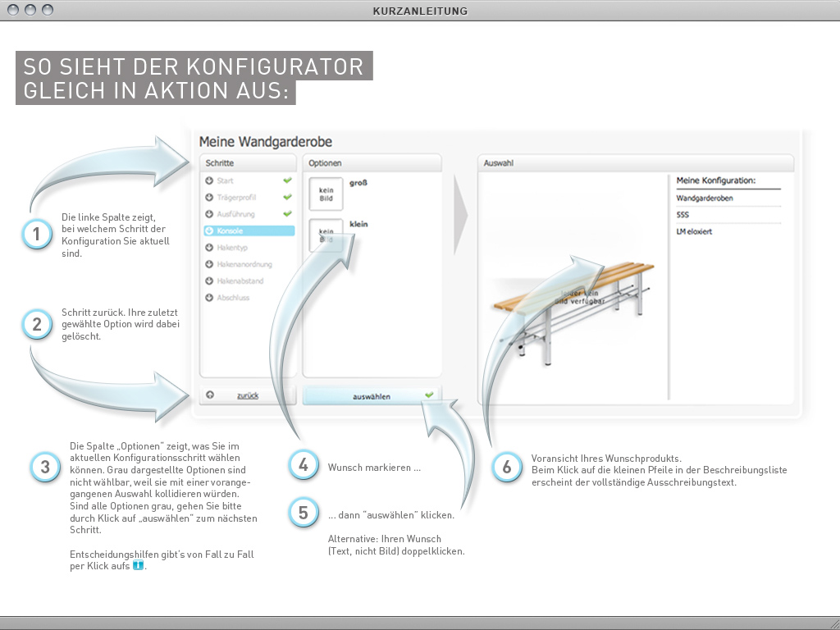Click the circle icon beside Abschluss step

click(209, 297)
